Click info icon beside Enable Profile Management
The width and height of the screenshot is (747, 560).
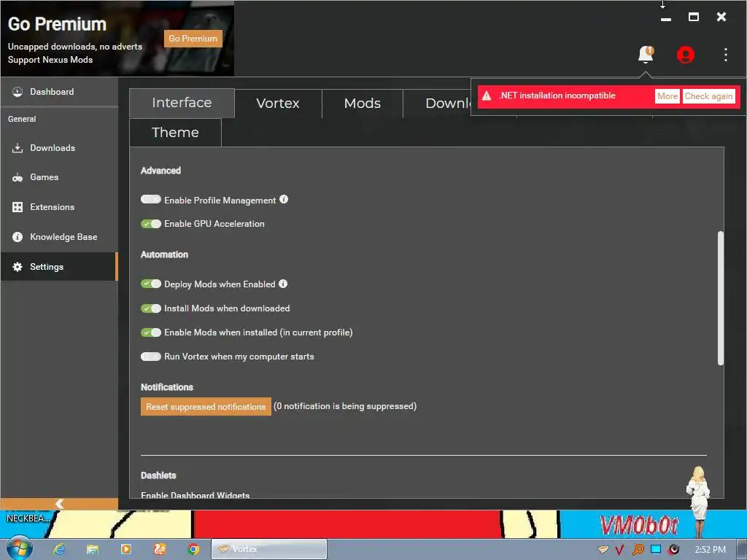tap(284, 199)
